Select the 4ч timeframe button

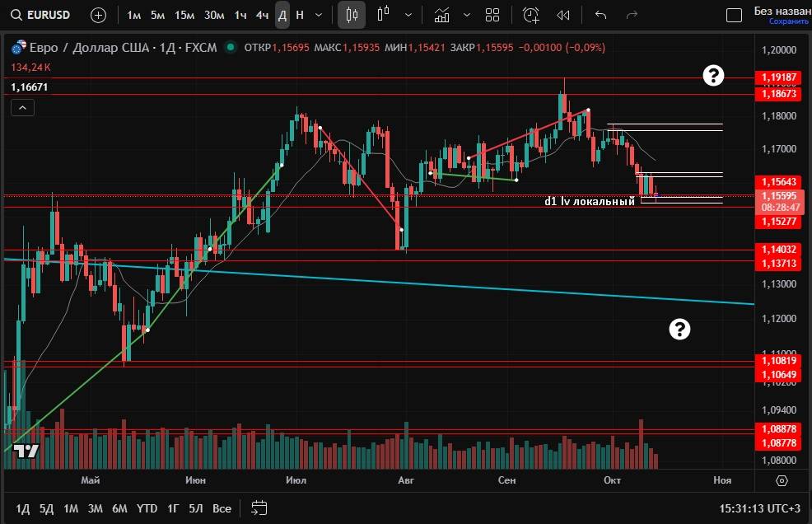(x=262, y=15)
